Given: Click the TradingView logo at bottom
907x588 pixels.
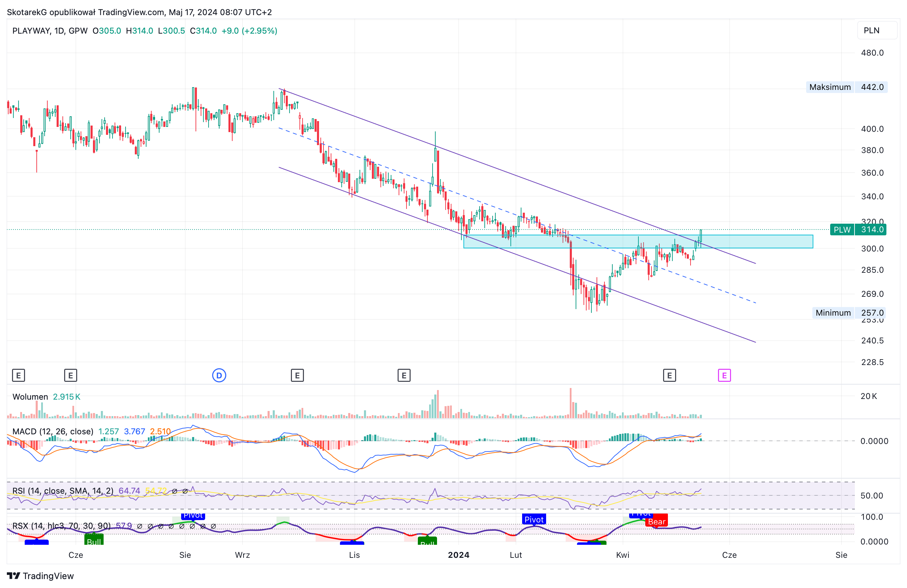Looking at the screenshot, I should point(40,576).
